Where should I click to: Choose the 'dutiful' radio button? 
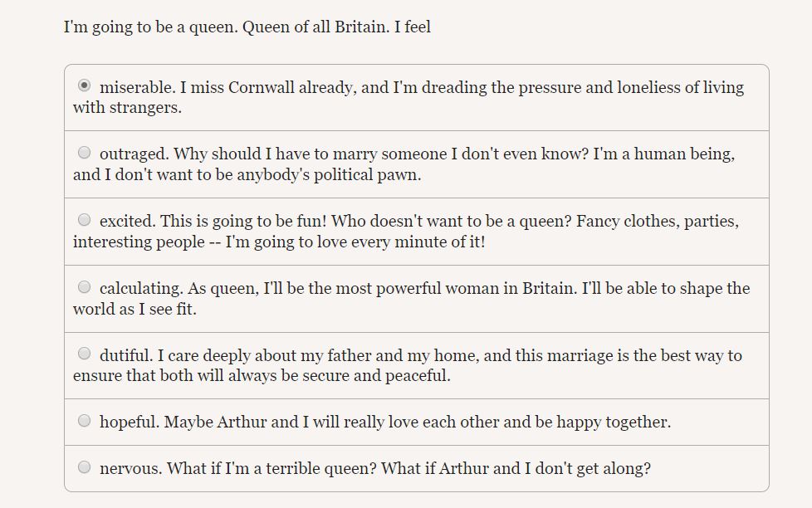(84, 354)
